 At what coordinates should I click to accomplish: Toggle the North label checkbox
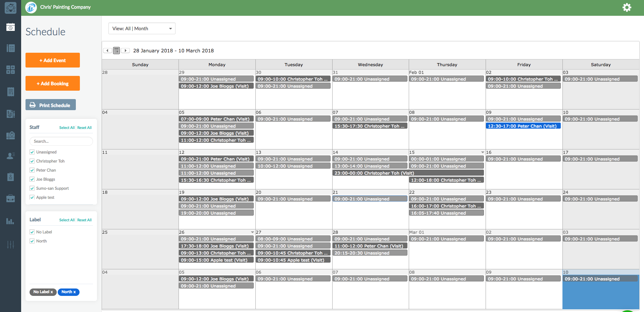click(32, 241)
